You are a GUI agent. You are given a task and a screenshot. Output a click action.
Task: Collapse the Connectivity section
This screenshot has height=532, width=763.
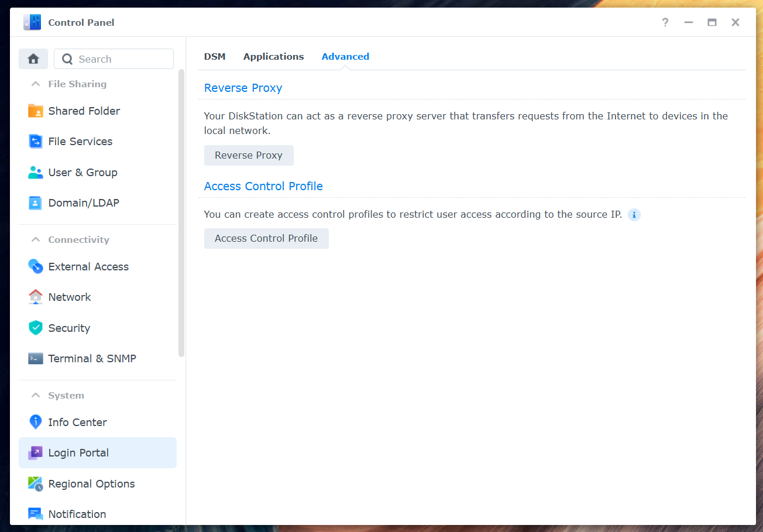coord(35,239)
